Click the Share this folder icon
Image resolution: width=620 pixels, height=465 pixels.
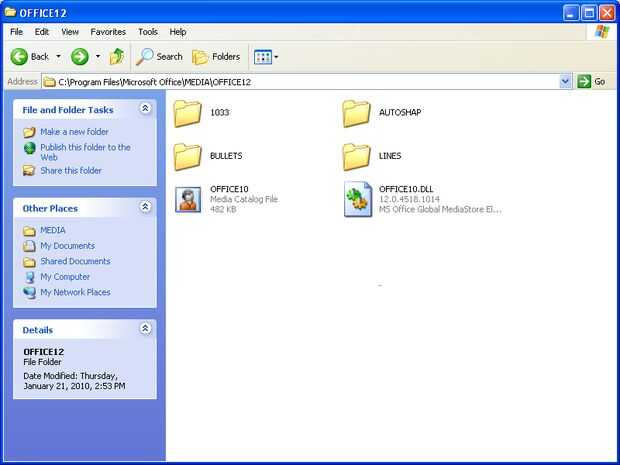pyautogui.click(x=29, y=171)
